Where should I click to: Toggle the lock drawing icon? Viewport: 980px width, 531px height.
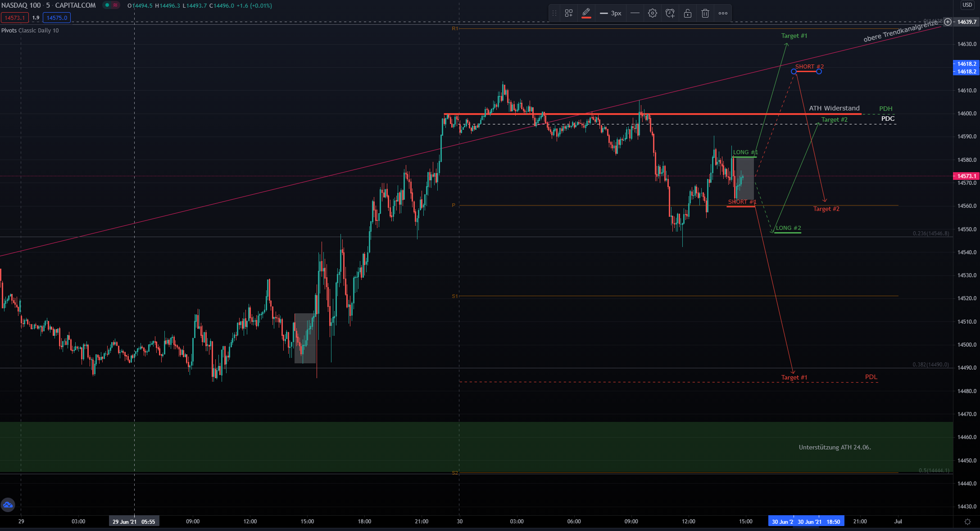688,14
